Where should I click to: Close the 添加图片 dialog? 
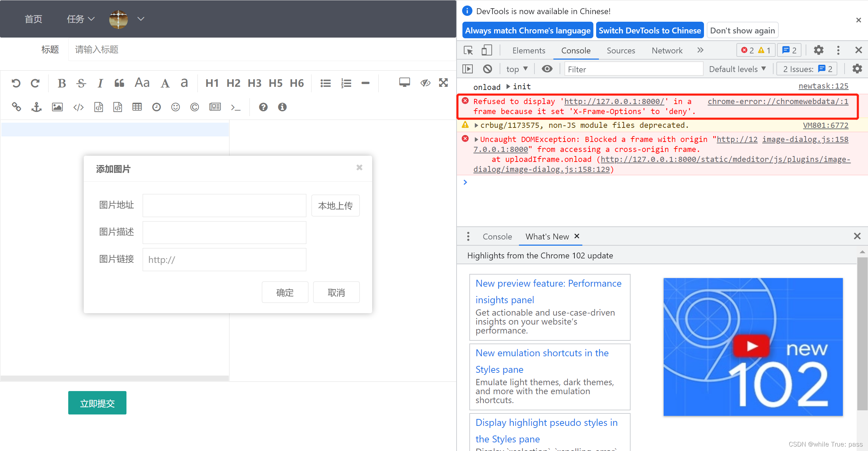tap(359, 167)
